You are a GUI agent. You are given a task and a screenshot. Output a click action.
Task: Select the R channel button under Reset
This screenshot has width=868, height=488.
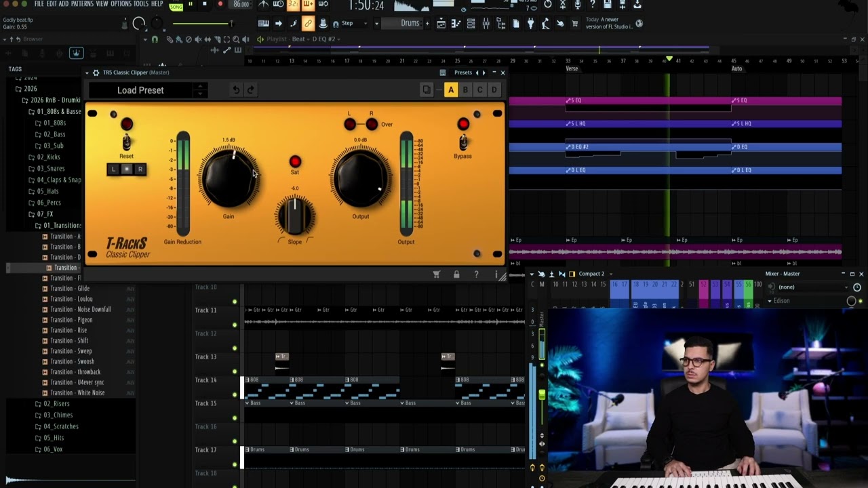click(140, 169)
